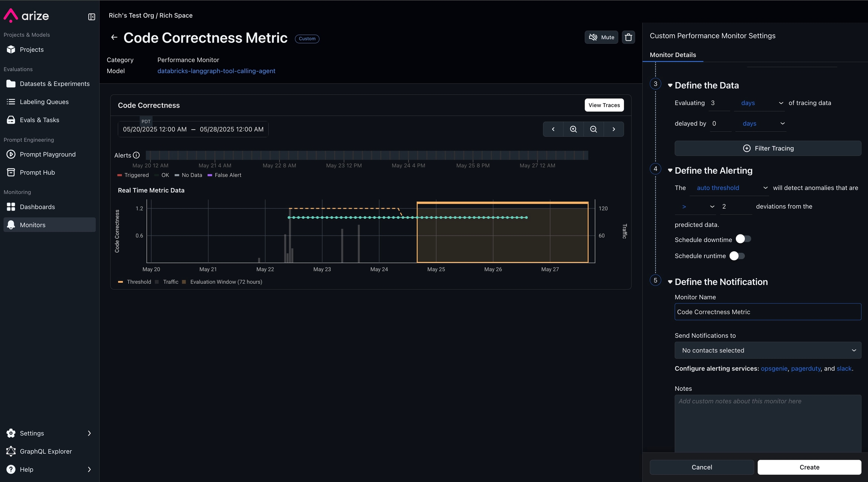Open Dashboards in the sidebar
This screenshot has height=482, width=868.
pos(37,207)
